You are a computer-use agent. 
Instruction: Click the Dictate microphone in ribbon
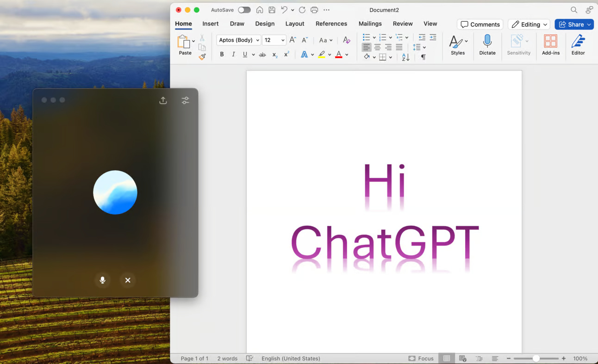click(x=487, y=45)
